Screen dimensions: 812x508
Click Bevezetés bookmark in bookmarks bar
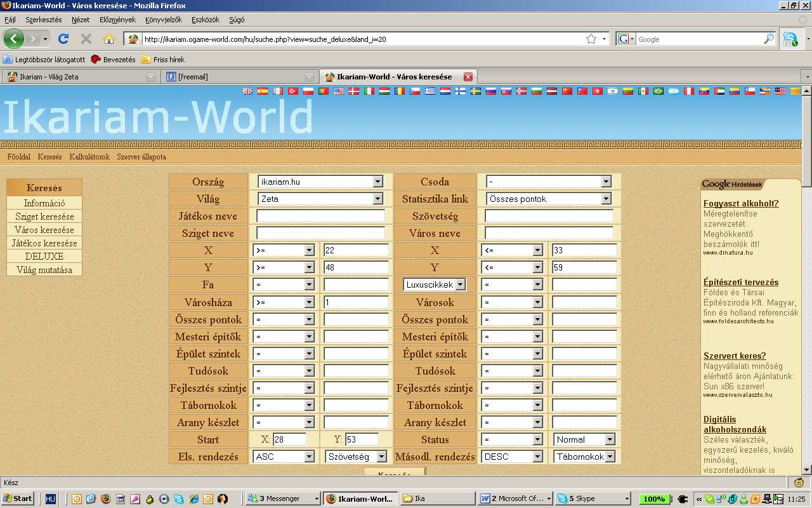pos(114,60)
